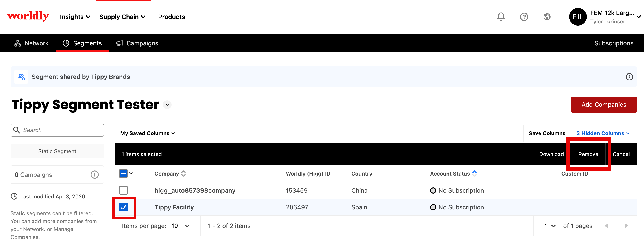
Task: Click the globe language icon
Action: 547,17
